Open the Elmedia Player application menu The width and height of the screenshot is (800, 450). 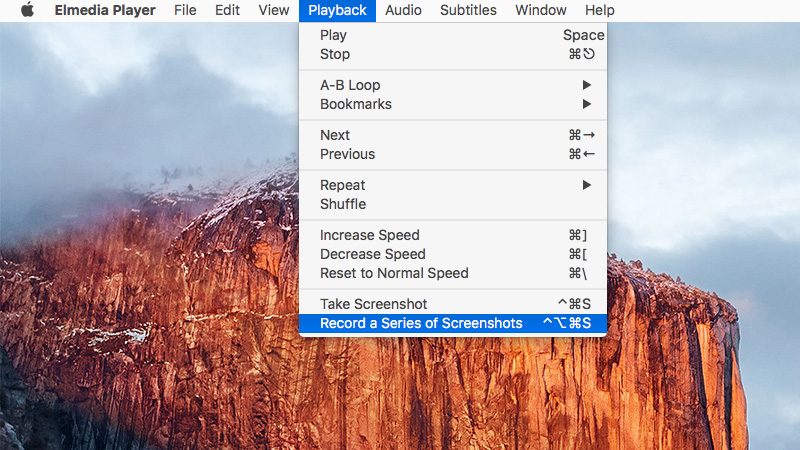point(105,10)
